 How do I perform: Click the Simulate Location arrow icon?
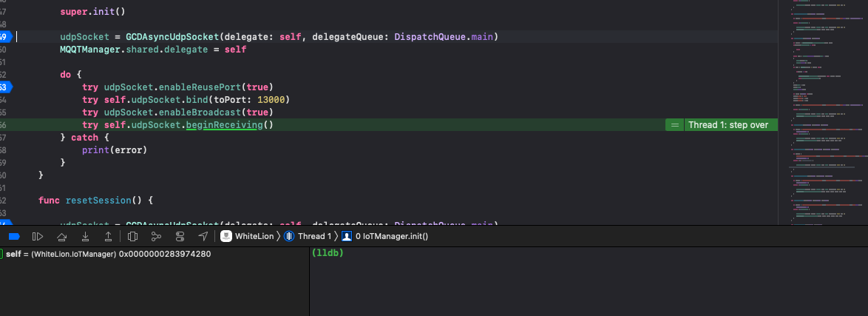[x=203, y=236]
